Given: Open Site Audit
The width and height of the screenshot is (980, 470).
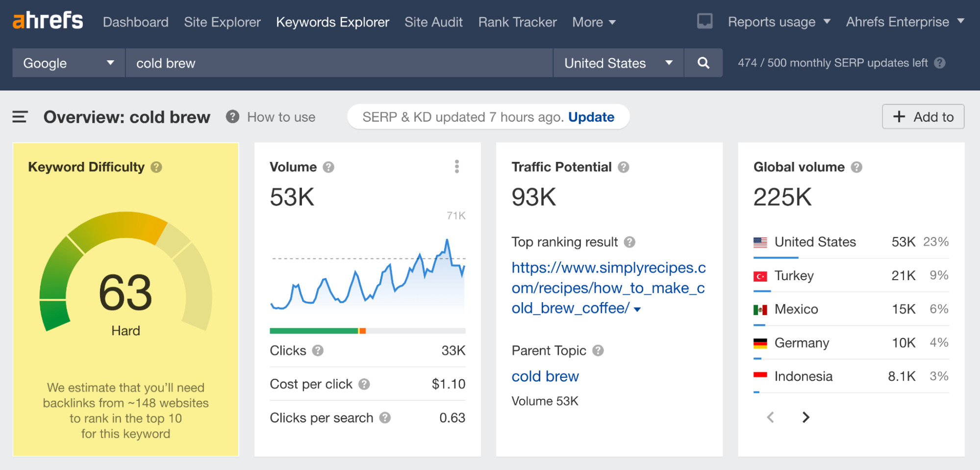Looking at the screenshot, I should pyautogui.click(x=433, y=22).
